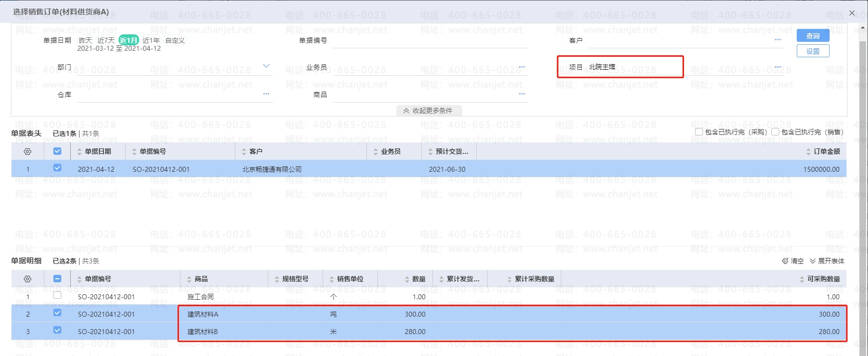
Task: Click the date range text 2021-03-12 至 2021-04-12
Action: 119,48
